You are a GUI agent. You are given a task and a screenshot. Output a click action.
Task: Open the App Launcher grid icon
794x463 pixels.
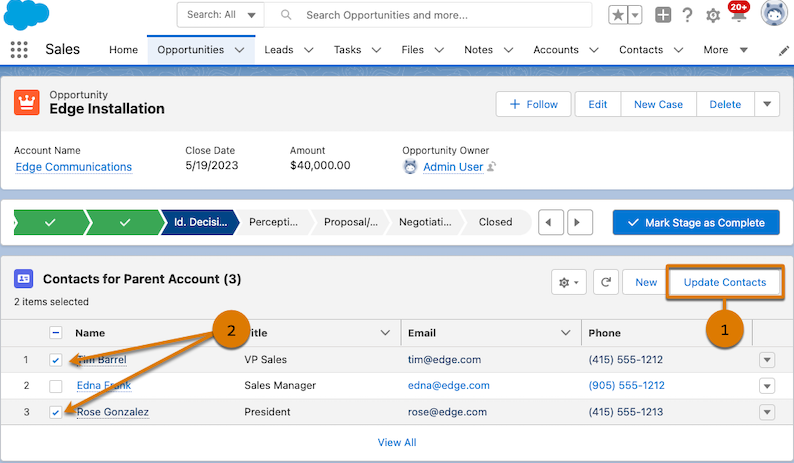tap(18, 50)
